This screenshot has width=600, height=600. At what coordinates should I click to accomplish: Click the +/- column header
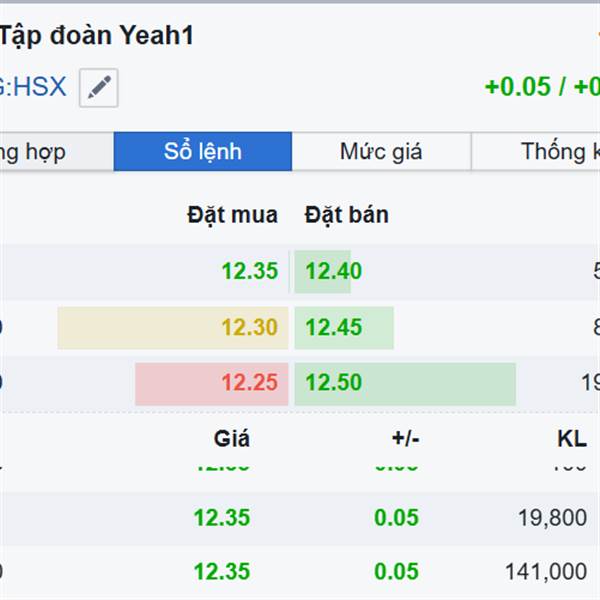point(406,439)
